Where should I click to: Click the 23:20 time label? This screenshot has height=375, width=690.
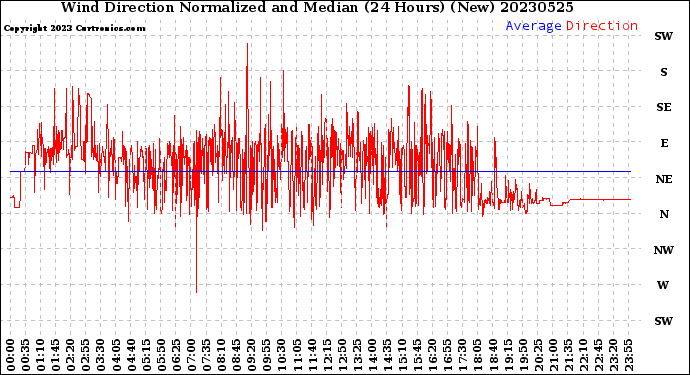coord(613,355)
